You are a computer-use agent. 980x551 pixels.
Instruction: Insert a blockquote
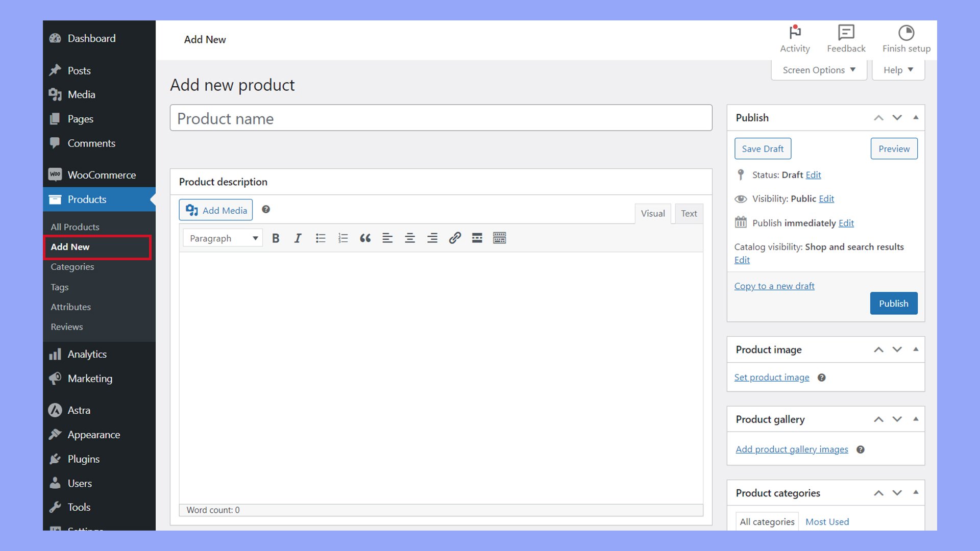[x=365, y=238]
